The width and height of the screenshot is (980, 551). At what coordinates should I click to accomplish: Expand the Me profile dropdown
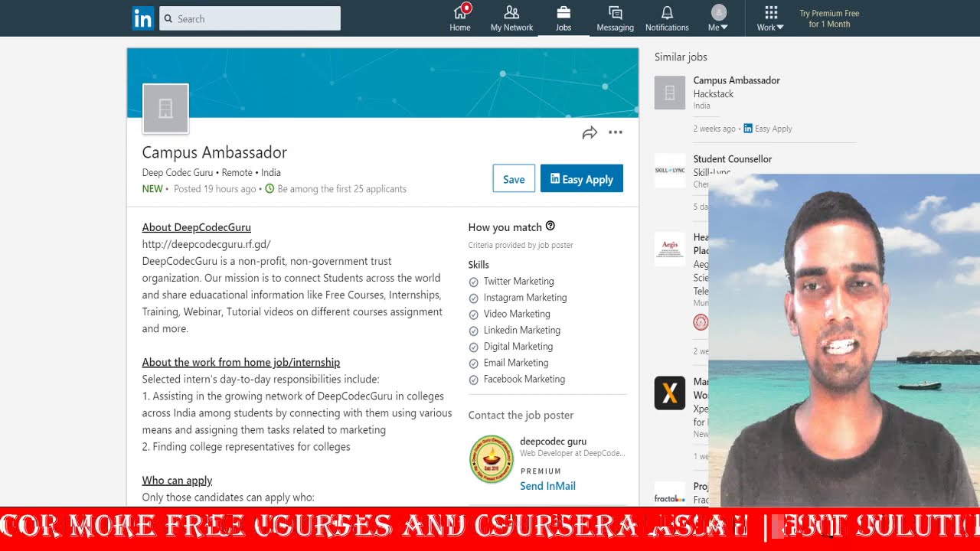point(718,18)
